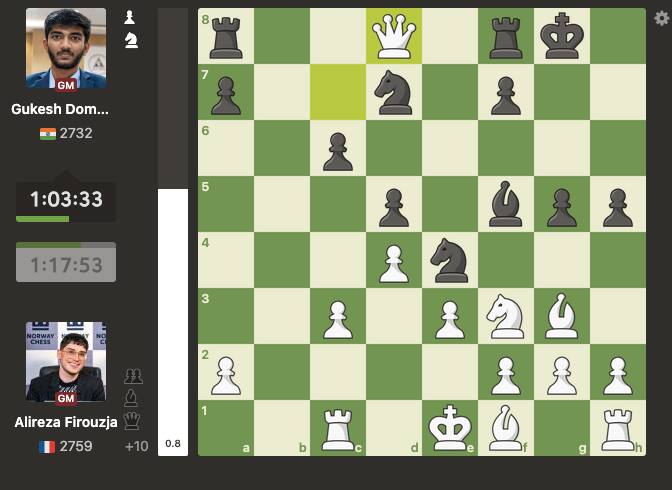Select white pawn on e3
Viewport: 672px width, 490px height.
(x=450, y=319)
